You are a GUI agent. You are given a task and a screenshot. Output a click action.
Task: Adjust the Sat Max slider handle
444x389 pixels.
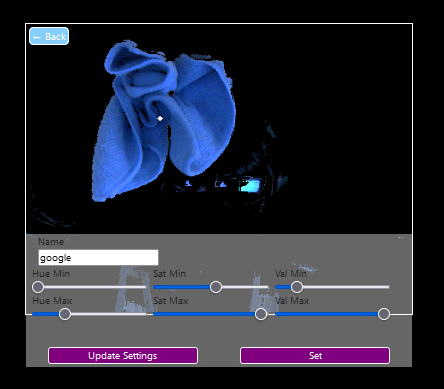coord(261,314)
